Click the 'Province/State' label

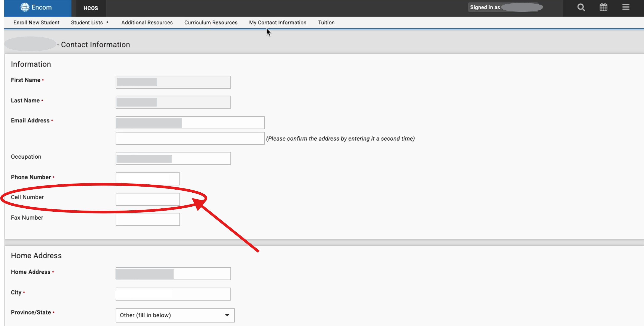pyautogui.click(x=31, y=312)
